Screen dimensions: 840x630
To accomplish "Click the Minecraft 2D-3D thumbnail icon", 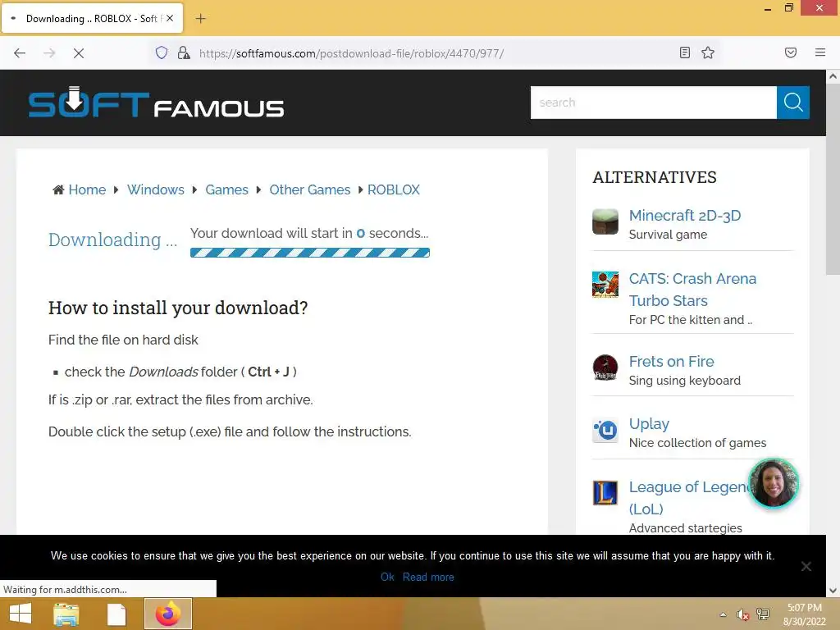I will tap(605, 221).
